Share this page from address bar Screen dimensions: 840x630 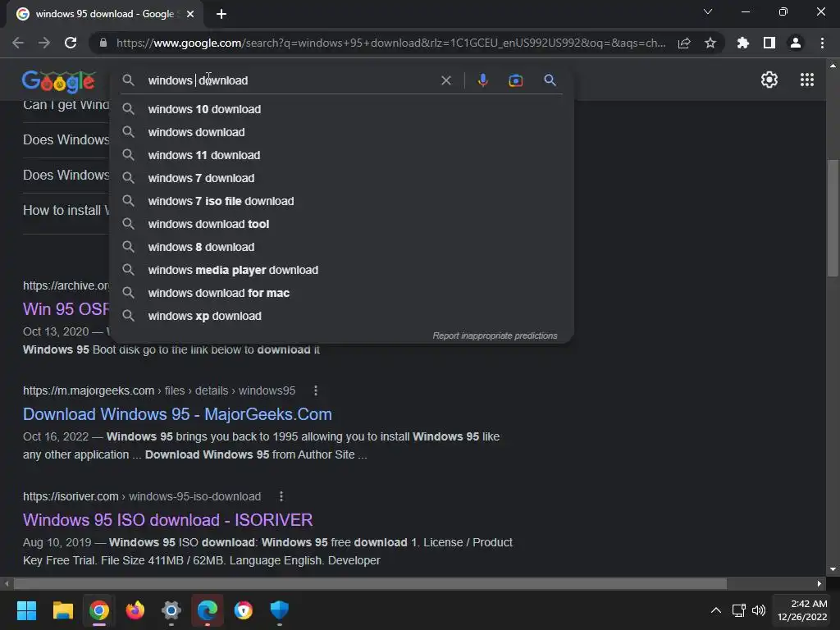point(684,43)
